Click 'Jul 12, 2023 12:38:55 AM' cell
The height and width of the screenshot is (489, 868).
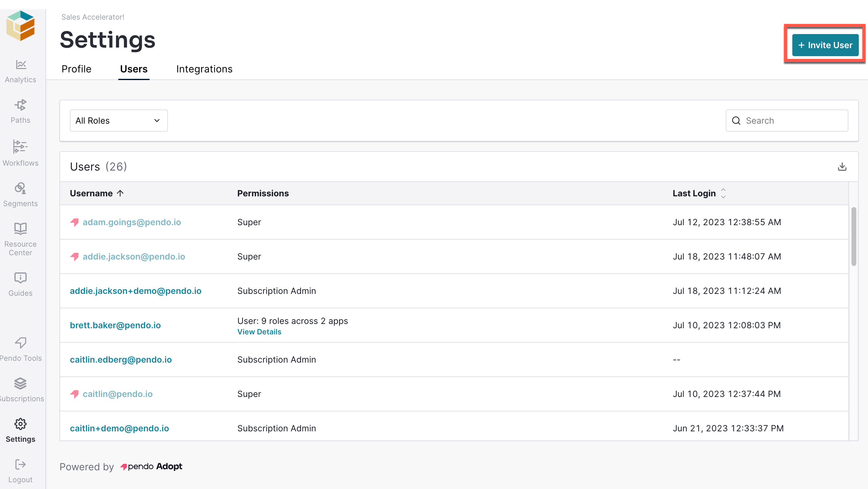(727, 222)
